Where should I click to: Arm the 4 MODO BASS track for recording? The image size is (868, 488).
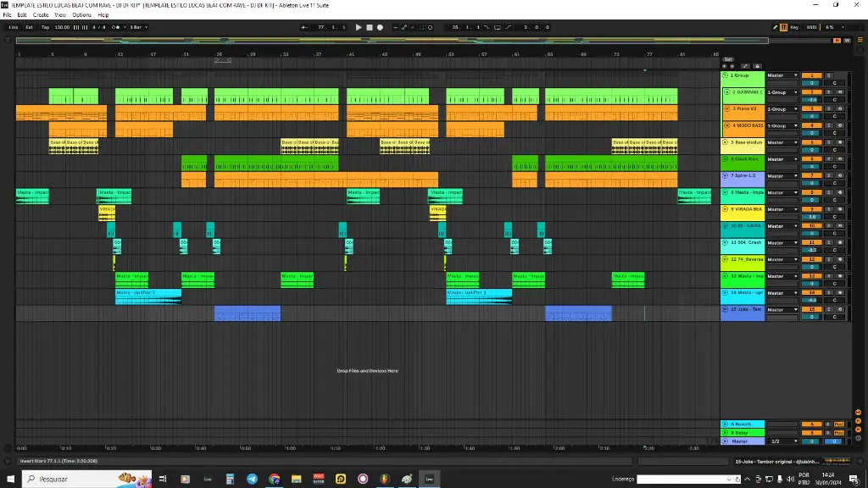point(840,125)
